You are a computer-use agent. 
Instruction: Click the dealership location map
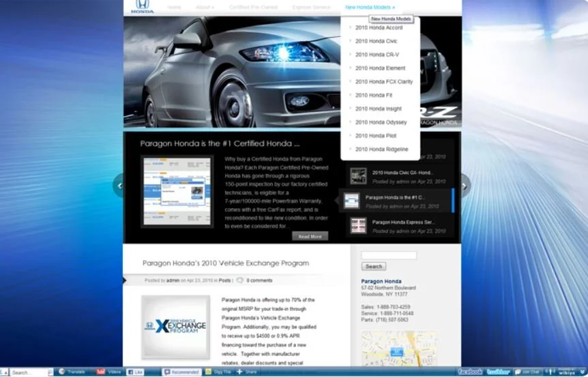point(399,349)
